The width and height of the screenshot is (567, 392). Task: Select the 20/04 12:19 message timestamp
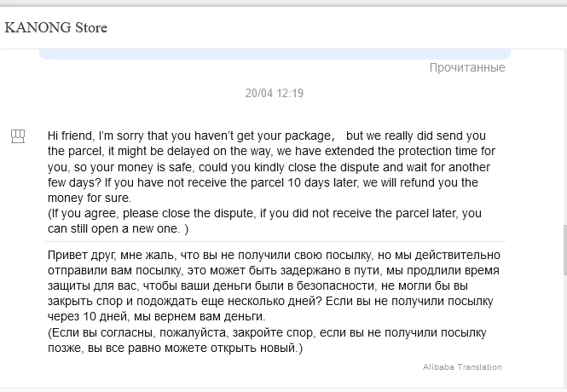point(275,94)
